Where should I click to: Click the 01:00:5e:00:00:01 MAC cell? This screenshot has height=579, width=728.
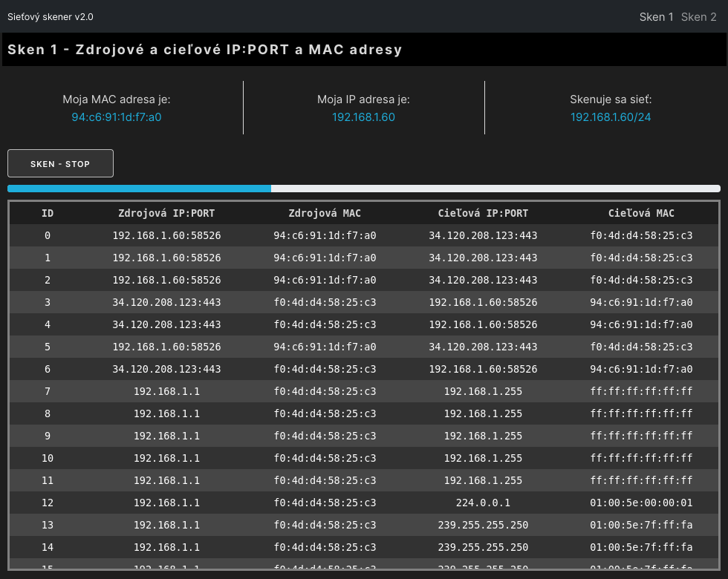point(641,503)
